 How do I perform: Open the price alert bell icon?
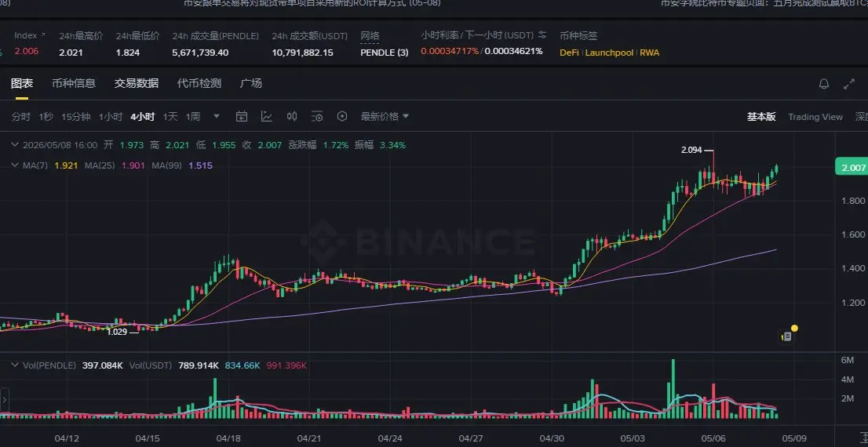point(824,84)
